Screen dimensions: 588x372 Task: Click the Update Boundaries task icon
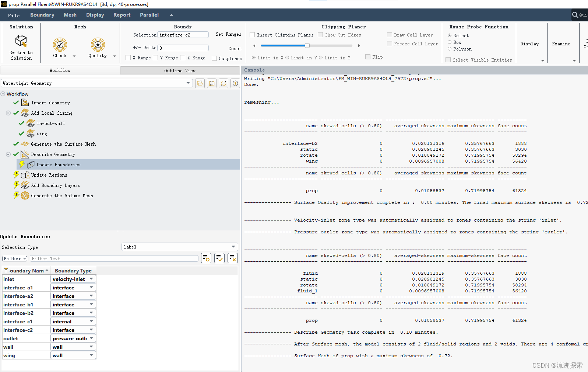point(31,164)
